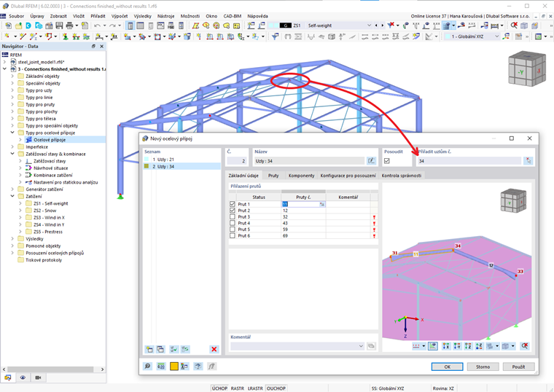Toggle OUCHOP object snap in status bar
Screen dimensions: 554x392
pyautogui.click(x=276, y=388)
